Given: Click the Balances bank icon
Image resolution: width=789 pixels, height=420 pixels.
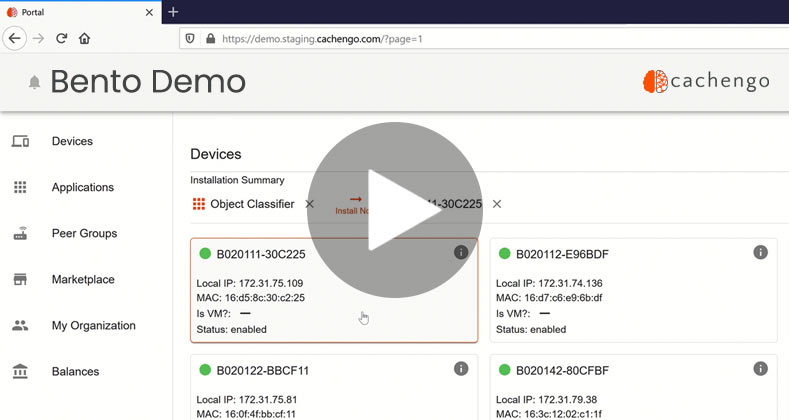Looking at the screenshot, I should (x=20, y=371).
